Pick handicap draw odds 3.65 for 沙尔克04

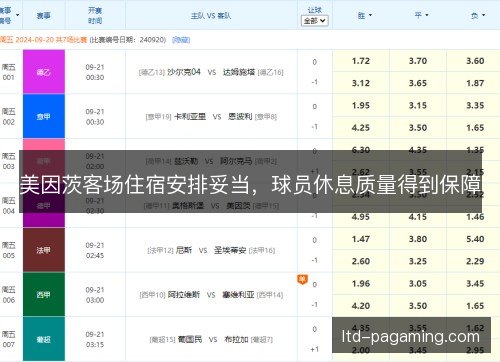[x=418, y=83]
